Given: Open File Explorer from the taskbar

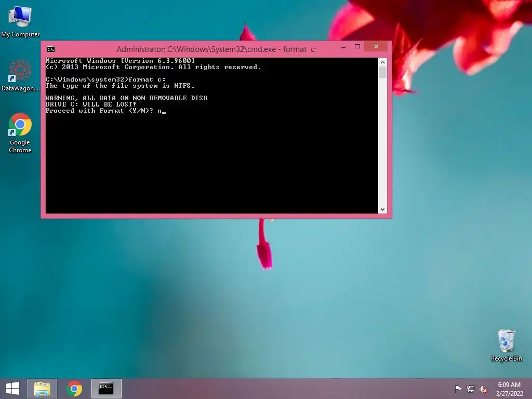Looking at the screenshot, I should coord(42,389).
